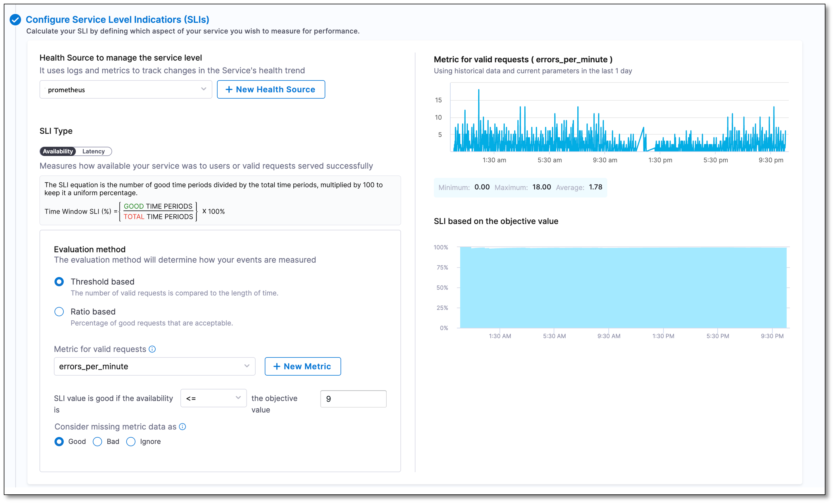Click the New Metric button
Viewport: 835px width, 504px height.
pyautogui.click(x=303, y=367)
